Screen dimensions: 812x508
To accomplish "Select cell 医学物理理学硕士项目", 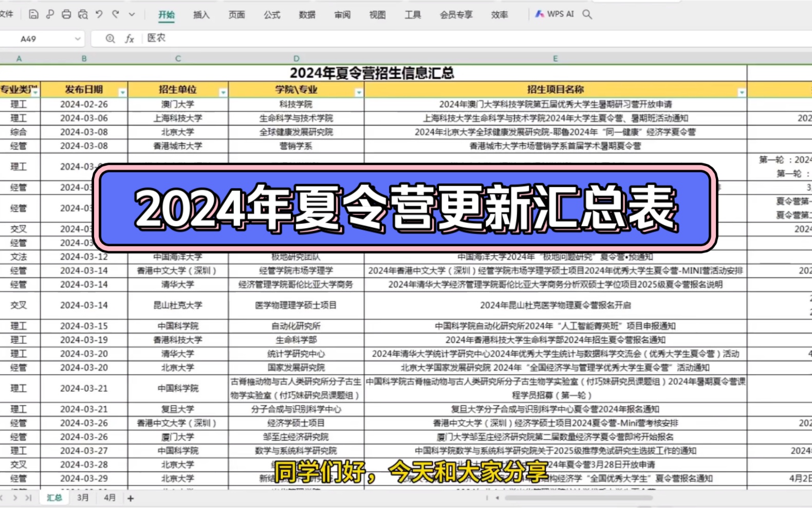I will (x=296, y=305).
